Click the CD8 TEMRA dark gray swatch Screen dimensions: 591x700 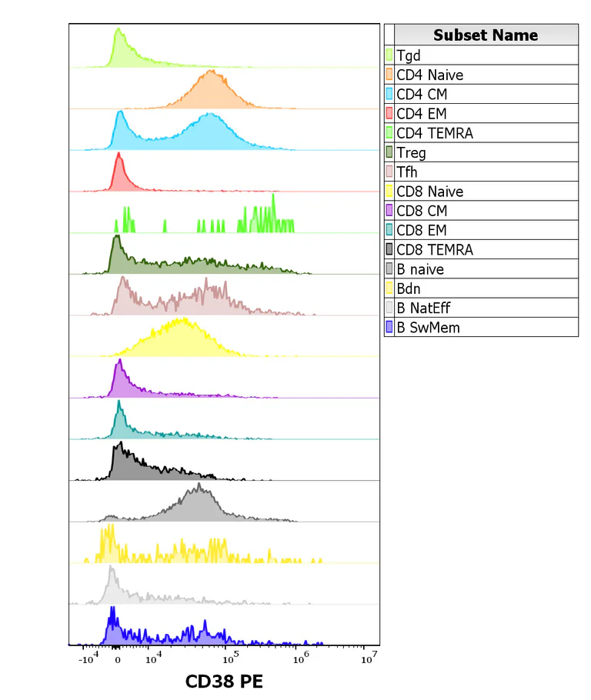pos(389,249)
